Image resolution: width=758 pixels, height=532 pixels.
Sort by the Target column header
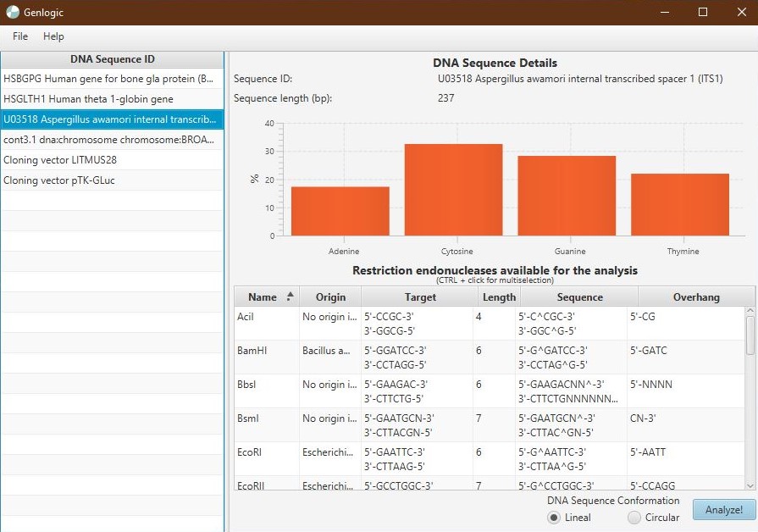click(420, 296)
